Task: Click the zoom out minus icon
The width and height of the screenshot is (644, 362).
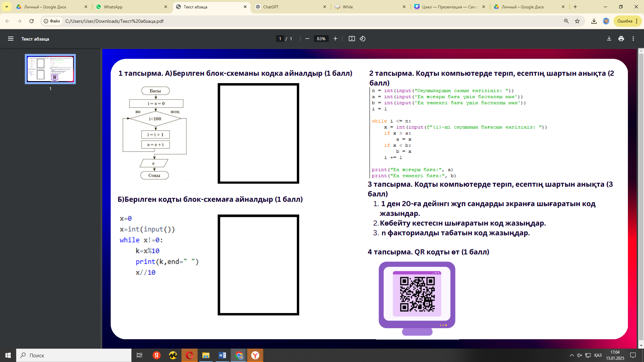Action: coord(307,39)
